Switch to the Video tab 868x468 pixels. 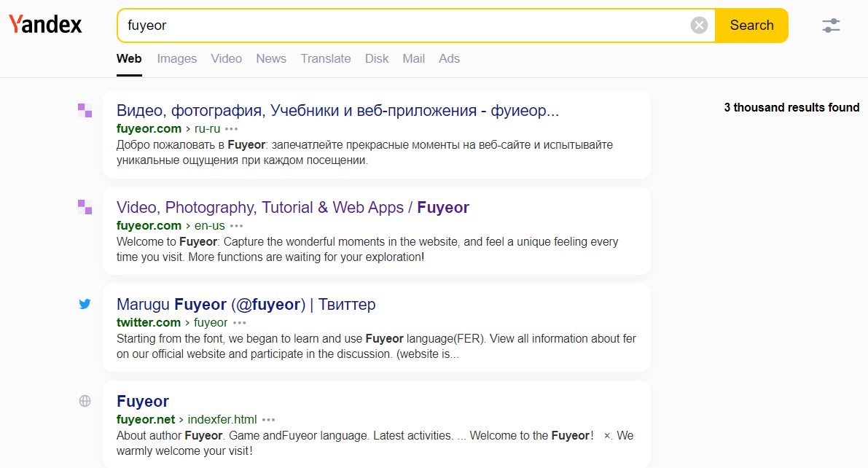tap(227, 59)
